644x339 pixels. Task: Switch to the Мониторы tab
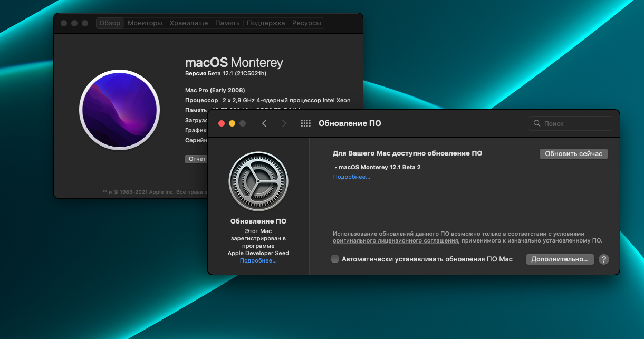click(145, 23)
